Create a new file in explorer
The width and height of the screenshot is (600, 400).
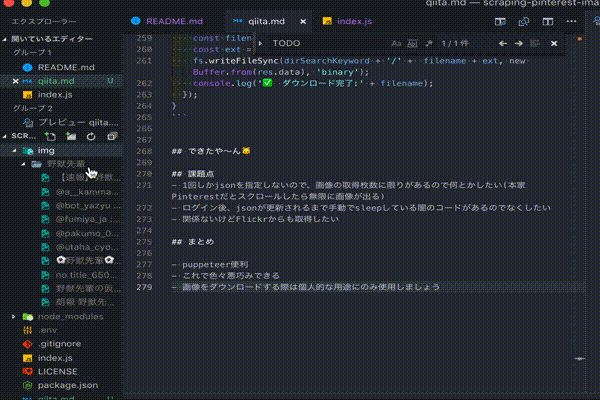(x=50, y=136)
